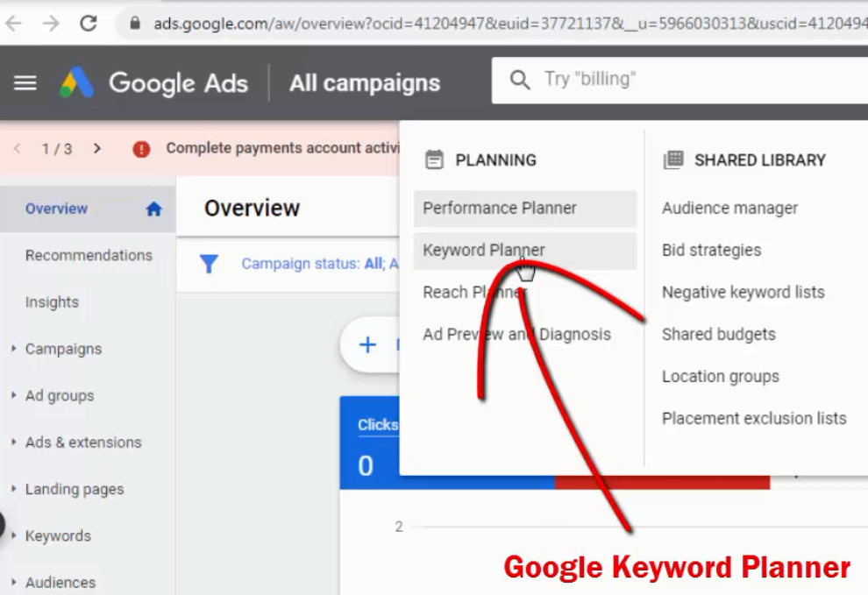Open Performance Planner menu item

[x=500, y=209]
